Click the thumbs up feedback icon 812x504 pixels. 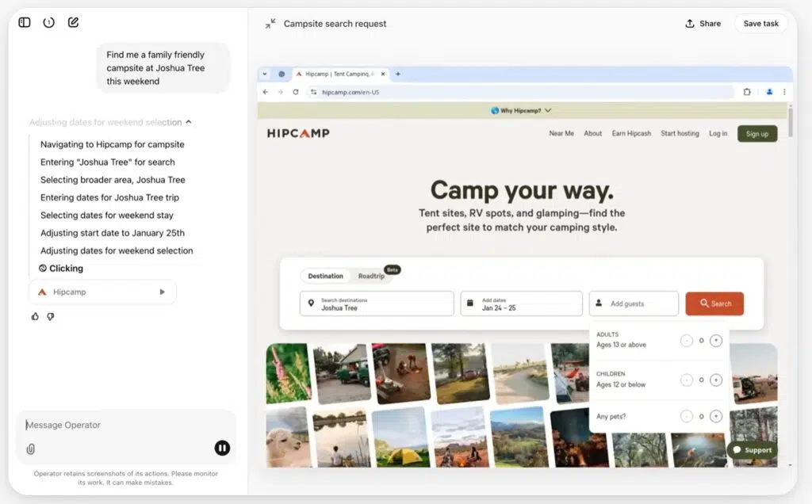pos(35,316)
